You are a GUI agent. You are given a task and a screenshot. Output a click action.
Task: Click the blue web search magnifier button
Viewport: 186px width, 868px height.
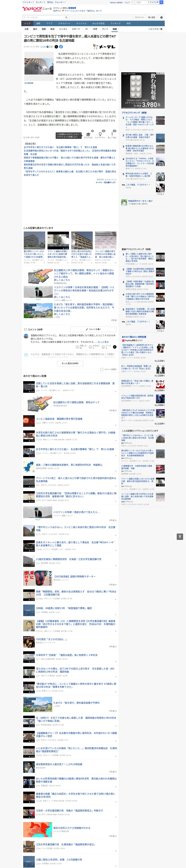click(x=161, y=2)
